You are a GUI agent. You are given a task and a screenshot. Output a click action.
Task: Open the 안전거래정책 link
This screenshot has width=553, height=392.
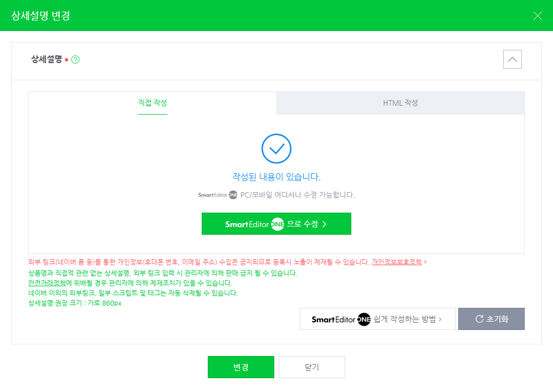pos(47,283)
